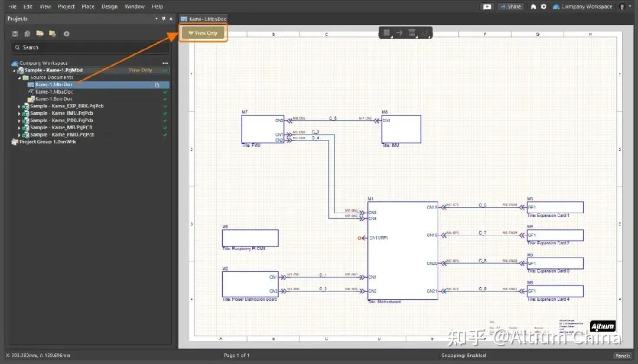
Task: Select Kame-1.MbsDoc in the project tree
Action: tap(54, 84)
